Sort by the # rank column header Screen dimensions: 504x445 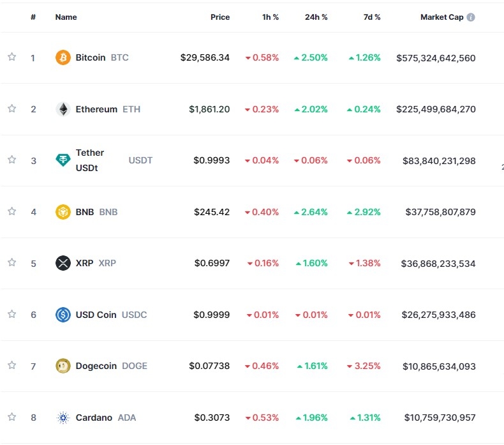coord(33,17)
